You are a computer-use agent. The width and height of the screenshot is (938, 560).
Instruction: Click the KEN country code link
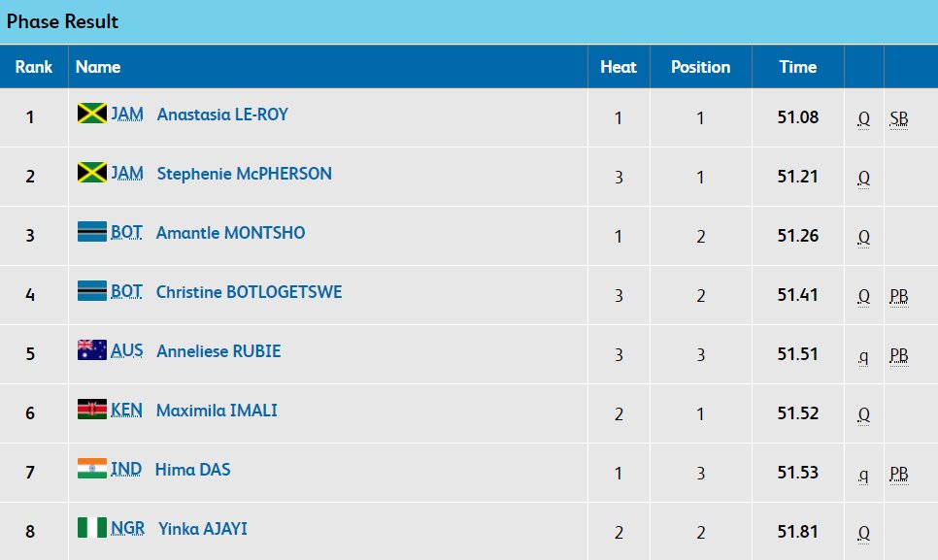[126, 411]
